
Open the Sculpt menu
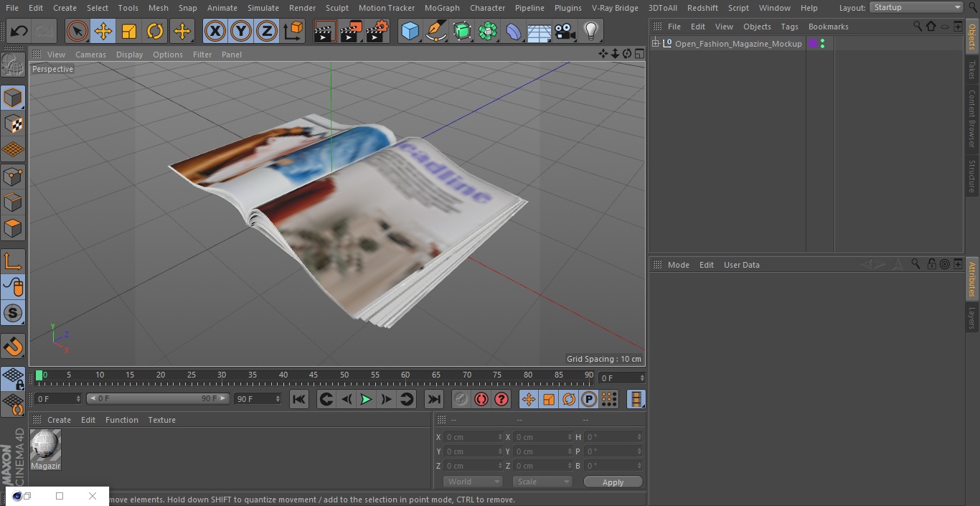[337, 8]
